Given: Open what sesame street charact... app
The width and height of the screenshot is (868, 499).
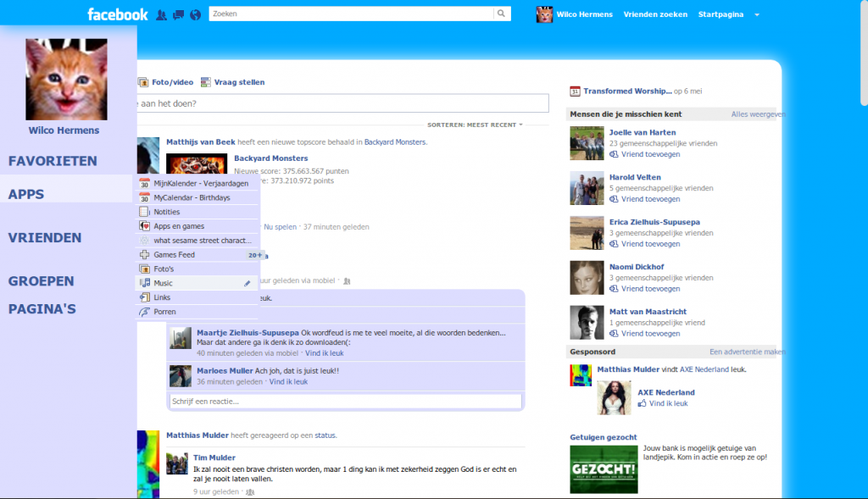Looking at the screenshot, I should pyautogui.click(x=198, y=240).
